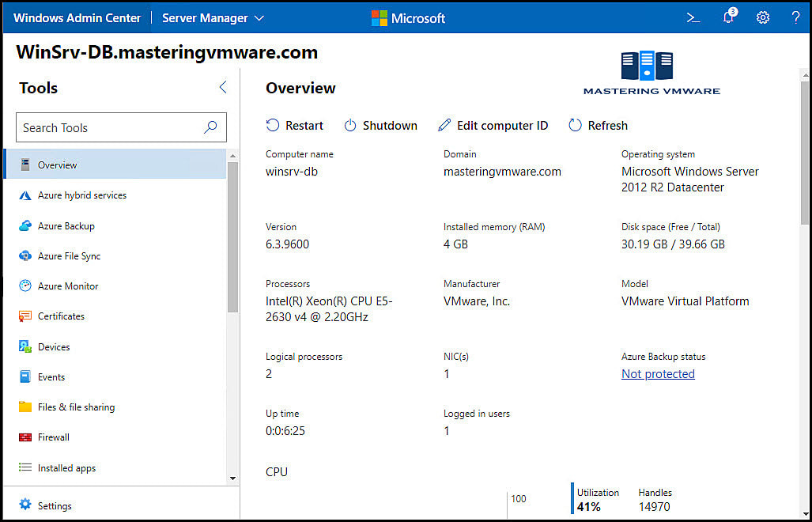Click up time value 0:0:6:25
The width and height of the screenshot is (812, 522).
(285, 431)
